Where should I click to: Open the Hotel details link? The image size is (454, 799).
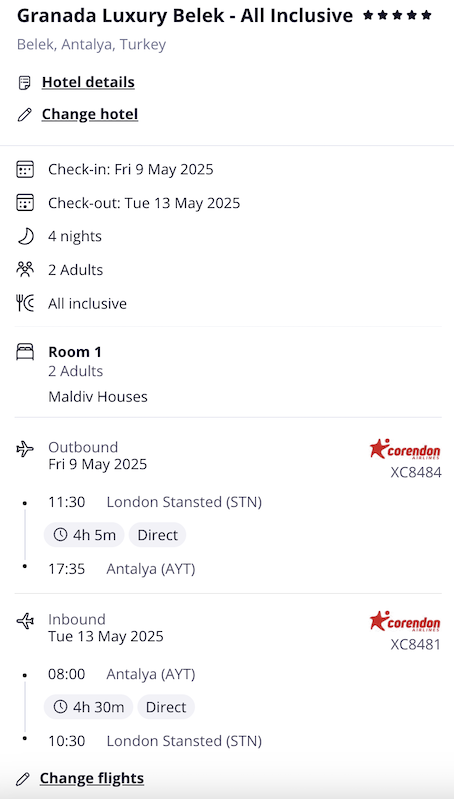(88, 83)
